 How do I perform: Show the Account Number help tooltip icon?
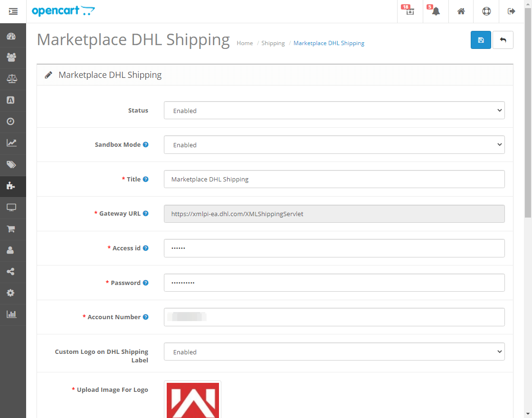tap(145, 317)
